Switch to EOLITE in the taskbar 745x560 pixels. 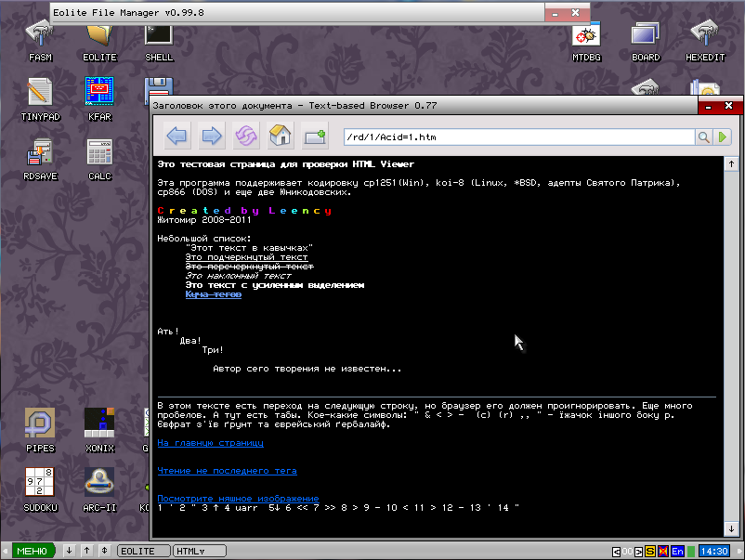(143, 551)
